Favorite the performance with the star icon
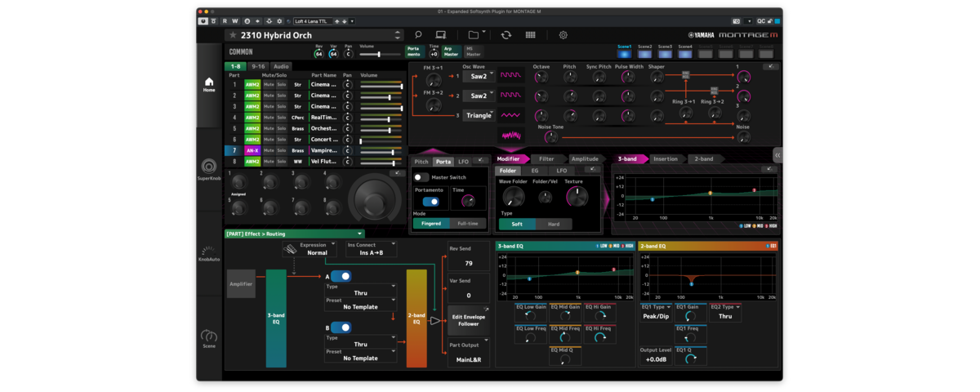Viewport: 980px width, 392px height. point(233,35)
